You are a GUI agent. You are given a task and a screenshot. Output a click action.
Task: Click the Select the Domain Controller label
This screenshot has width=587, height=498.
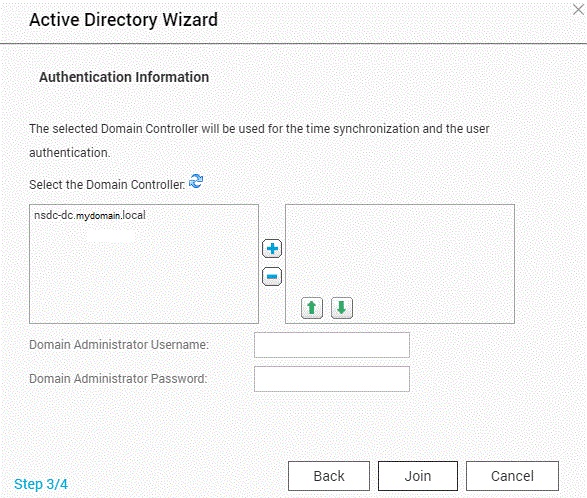pos(107,185)
